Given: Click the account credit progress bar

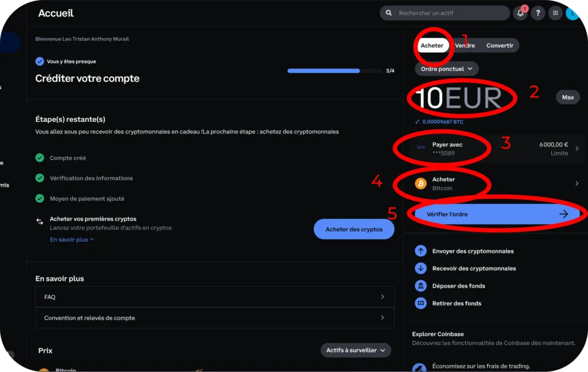Looking at the screenshot, I should [335, 71].
